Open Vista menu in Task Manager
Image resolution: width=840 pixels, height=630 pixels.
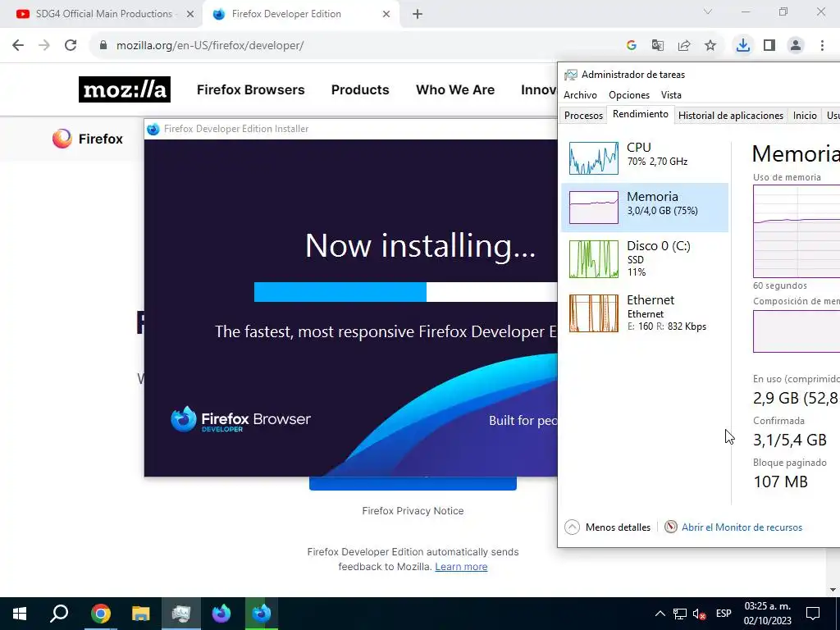pyautogui.click(x=671, y=95)
